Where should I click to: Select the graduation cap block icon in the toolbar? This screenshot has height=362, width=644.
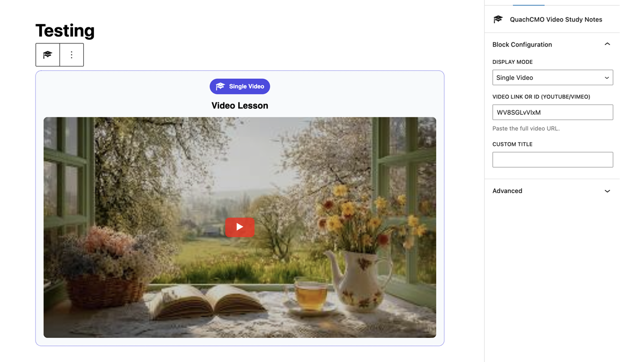tap(47, 55)
